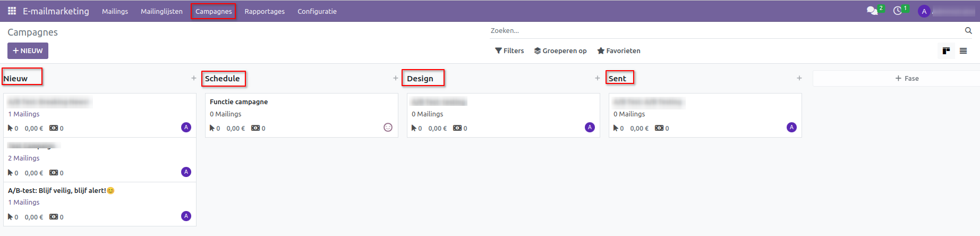This screenshot has height=236, width=980.
Task: Click '0,00 €' on Functie campagne card
Action: pyautogui.click(x=236, y=129)
